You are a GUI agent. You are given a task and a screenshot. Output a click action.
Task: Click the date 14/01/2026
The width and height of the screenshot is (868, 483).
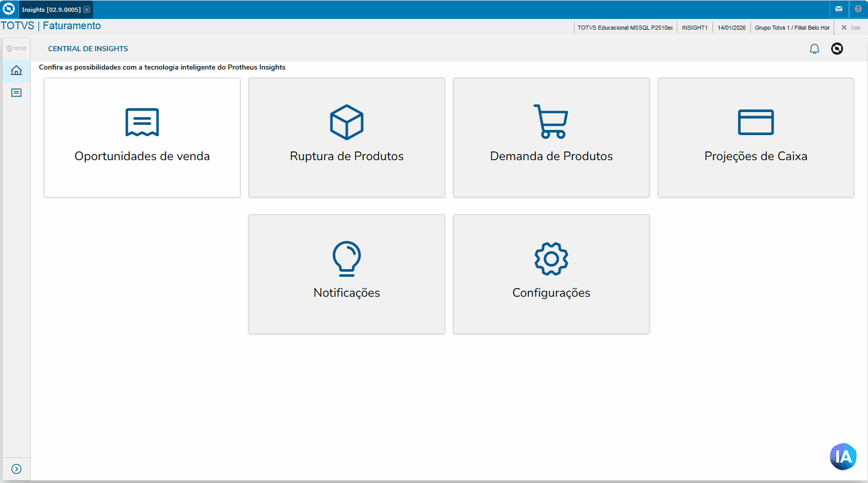coord(731,28)
